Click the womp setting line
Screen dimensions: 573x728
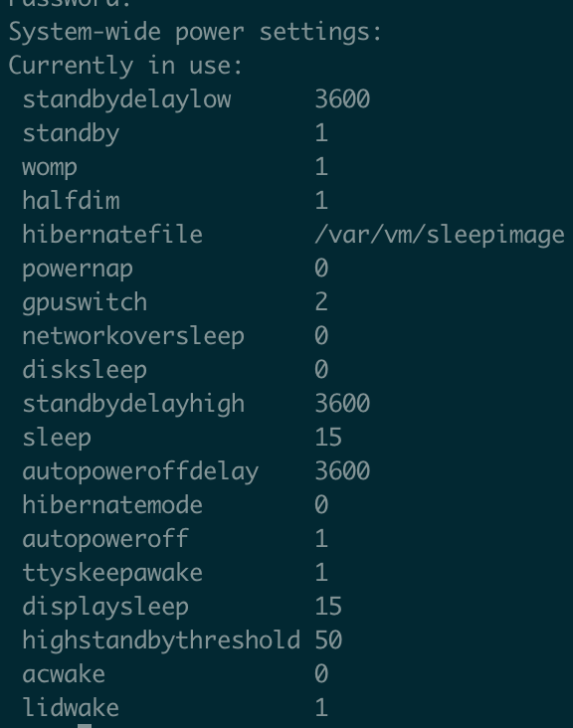(175, 167)
